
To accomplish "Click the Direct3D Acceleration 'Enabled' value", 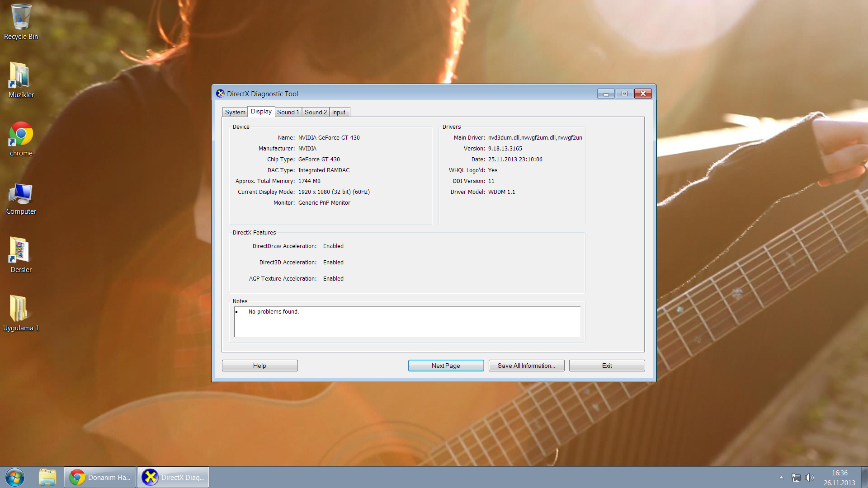I will [333, 263].
